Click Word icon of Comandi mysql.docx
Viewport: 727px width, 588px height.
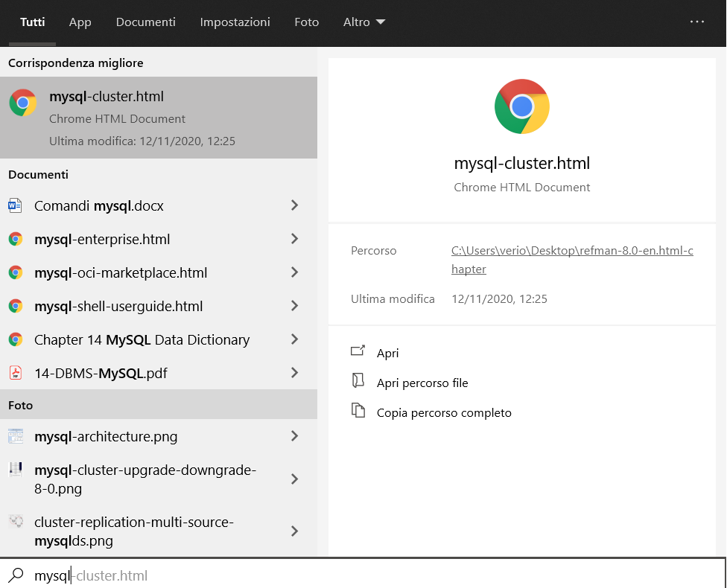pyautogui.click(x=15, y=205)
